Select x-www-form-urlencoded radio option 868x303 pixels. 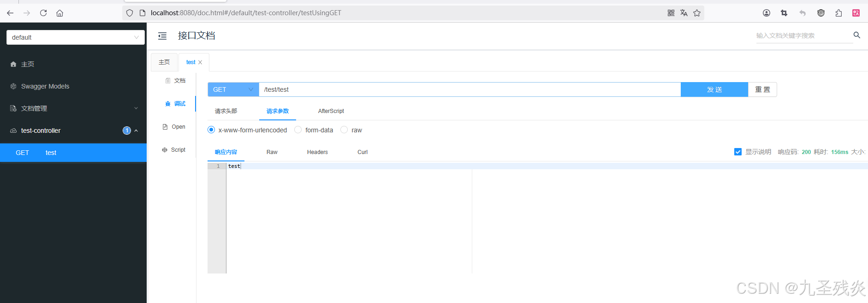pos(211,130)
